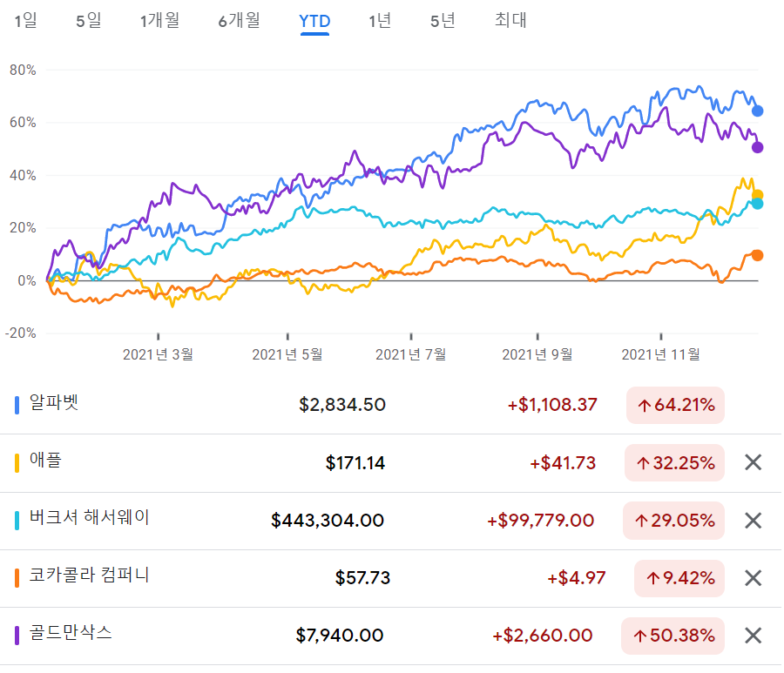Open the 골드만삭스 stock row
The height and width of the screenshot is (673, 784).
[x=390, y=636]
